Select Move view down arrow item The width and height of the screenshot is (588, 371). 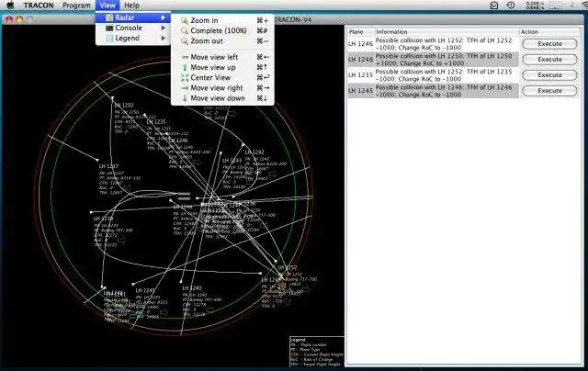pyautogui.click(x=222, y=98)
